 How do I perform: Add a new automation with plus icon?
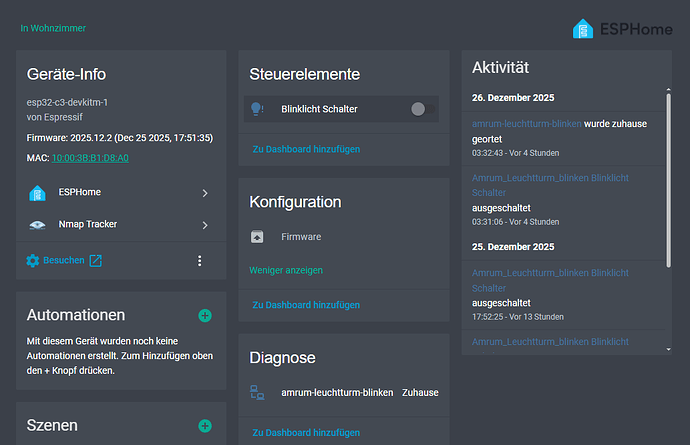pos(205,316)
